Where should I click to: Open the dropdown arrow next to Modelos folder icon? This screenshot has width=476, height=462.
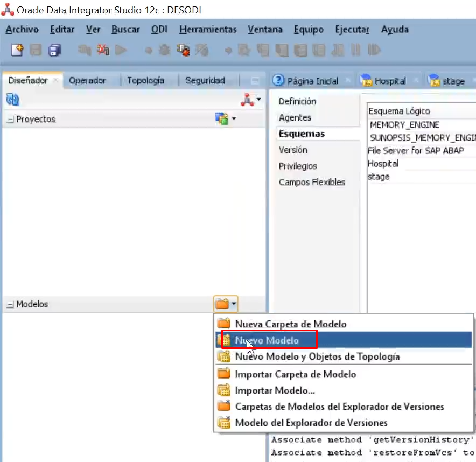[234, 304]
